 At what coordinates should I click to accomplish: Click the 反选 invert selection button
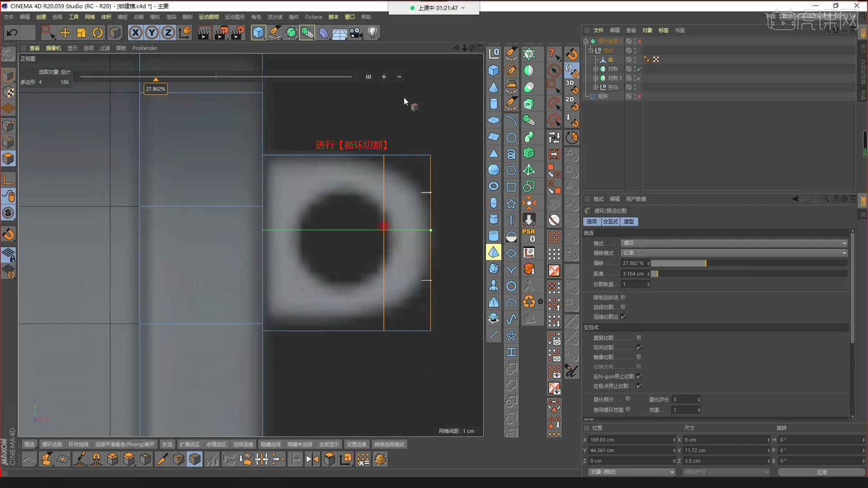[x=167, y=445]
